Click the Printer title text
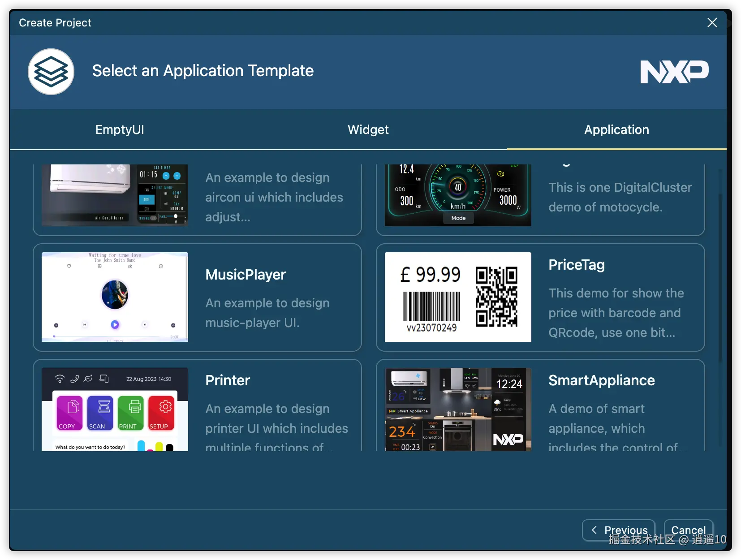This screenshot has height=560, width=741. click(x=228, y=380)
